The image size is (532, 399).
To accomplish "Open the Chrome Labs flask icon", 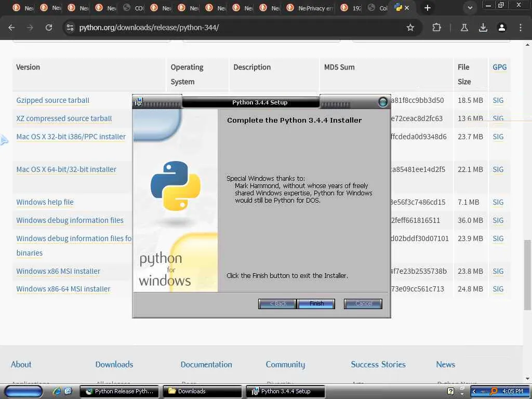I will [464, 28].
